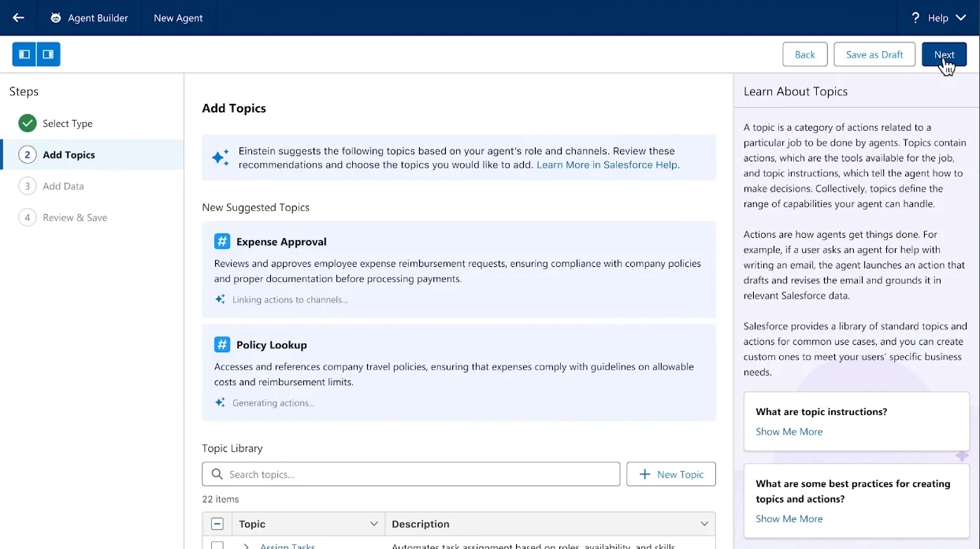Click the New Suggested Topics label
Viewport: 980px width, 549px height.
coord(256,207)
